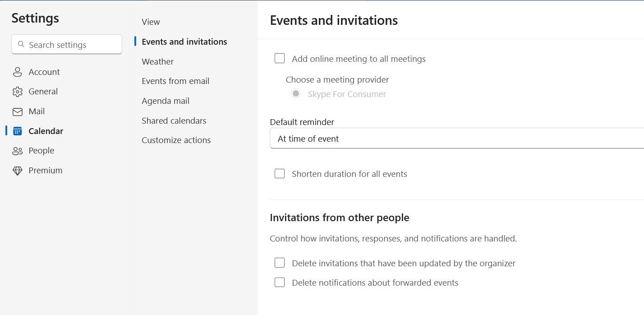This screenshot has height=315, width=644.
Task: Open Events from email section
Action: [x=175, y=81]
